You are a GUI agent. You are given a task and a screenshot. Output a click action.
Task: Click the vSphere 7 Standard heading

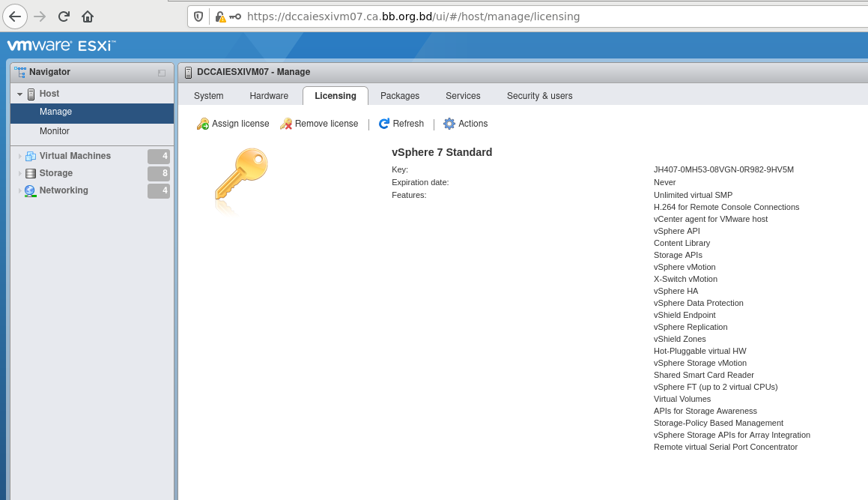[442, 152]
